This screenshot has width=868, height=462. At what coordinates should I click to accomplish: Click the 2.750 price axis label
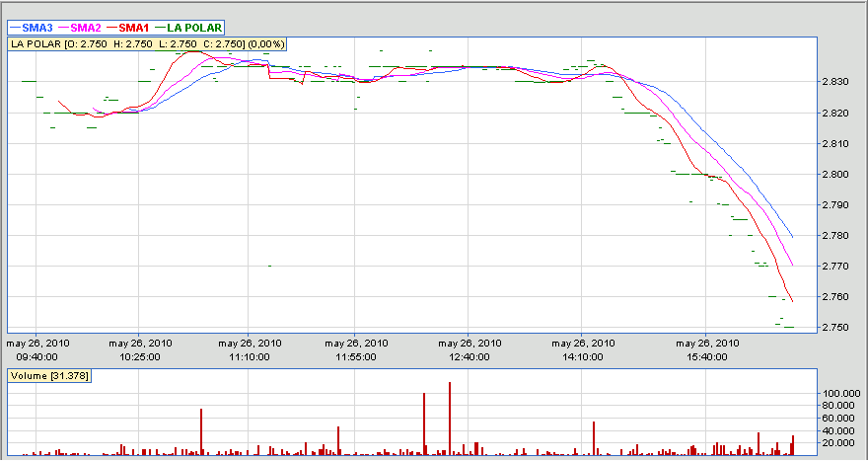pyautogui.click(x=837, y=328)
